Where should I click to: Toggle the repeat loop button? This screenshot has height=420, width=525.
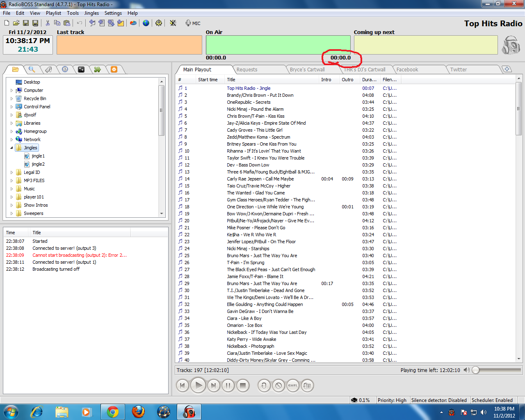(x=264, y=386)
